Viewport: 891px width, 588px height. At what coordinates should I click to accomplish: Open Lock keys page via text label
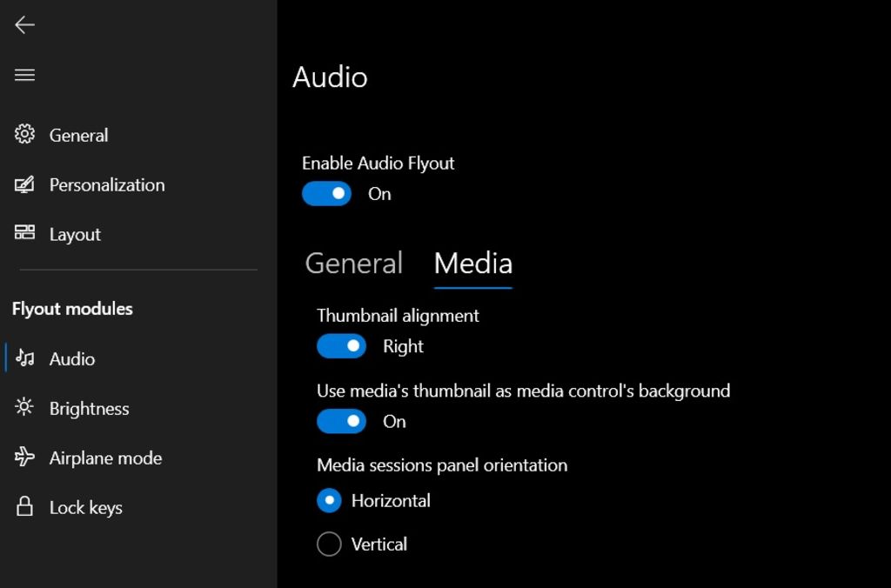tap(85, 508)
